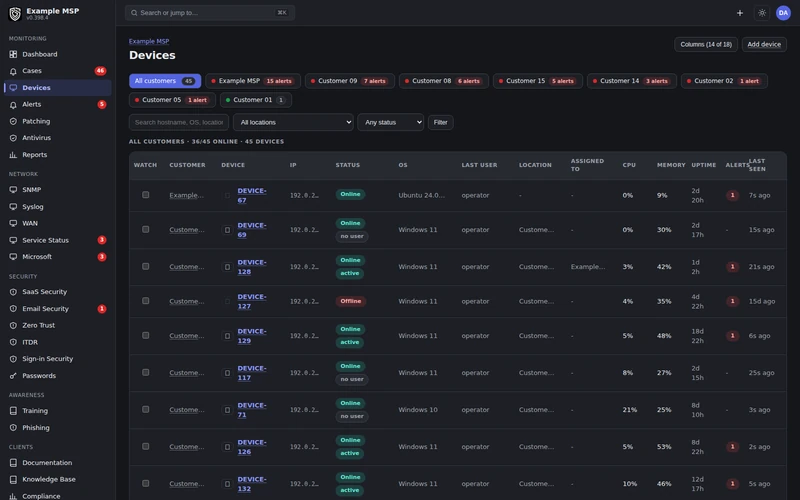Filter by Customer 05 chip
This screenshot has width=800, height=500.
pyautogui.click(x=172, y=100)
